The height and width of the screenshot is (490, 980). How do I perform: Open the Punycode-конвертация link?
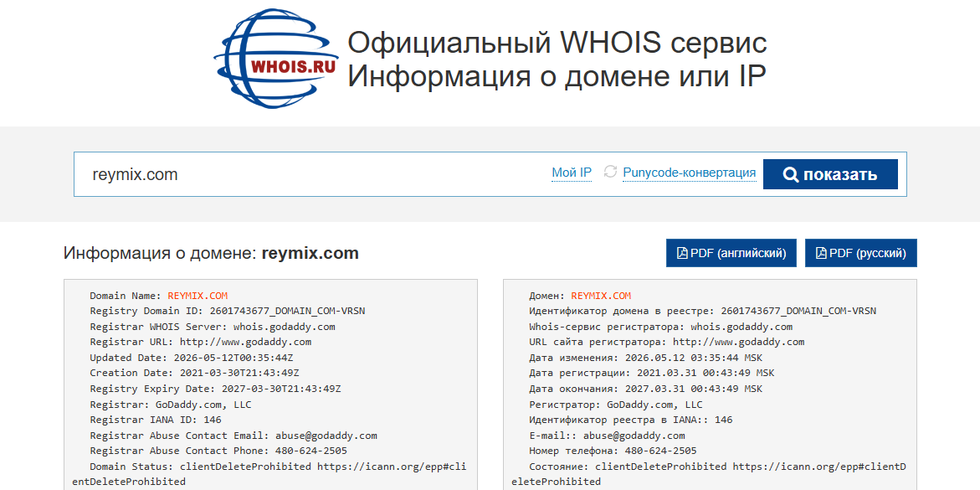click(690, 173)
